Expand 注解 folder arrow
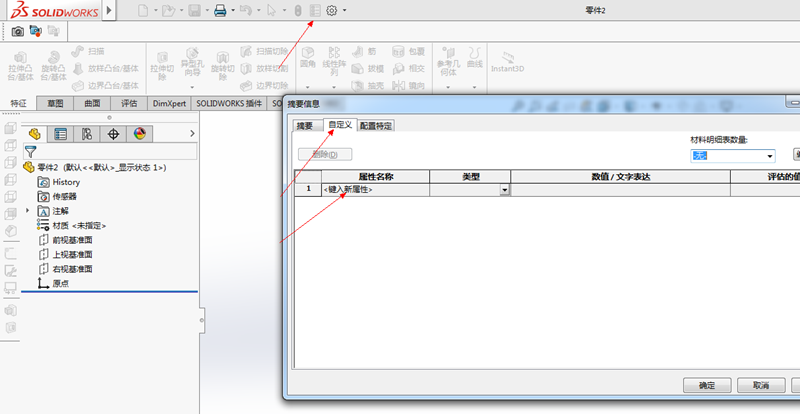This screenshot has height=414, width=800. click(x=28, y=210)
